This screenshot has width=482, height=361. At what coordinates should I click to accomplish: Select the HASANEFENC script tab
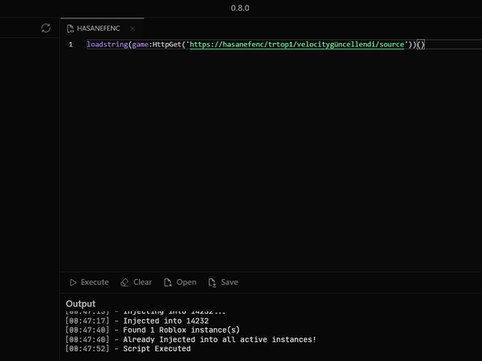[x=102, y=28]
